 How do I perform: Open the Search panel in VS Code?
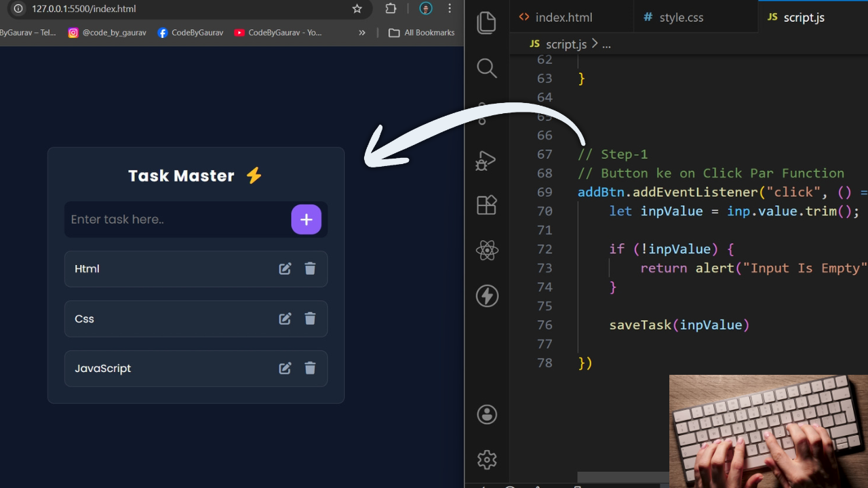486,68
